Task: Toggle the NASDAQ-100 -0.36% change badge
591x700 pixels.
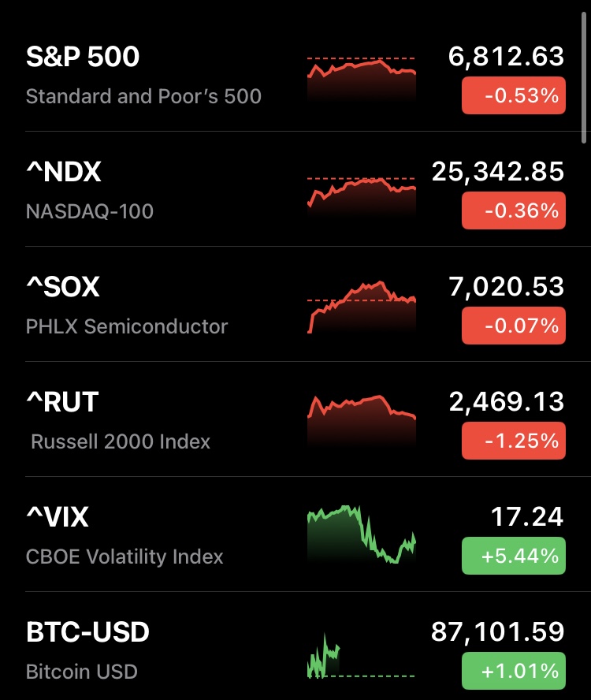Action: tap(513, 211)
